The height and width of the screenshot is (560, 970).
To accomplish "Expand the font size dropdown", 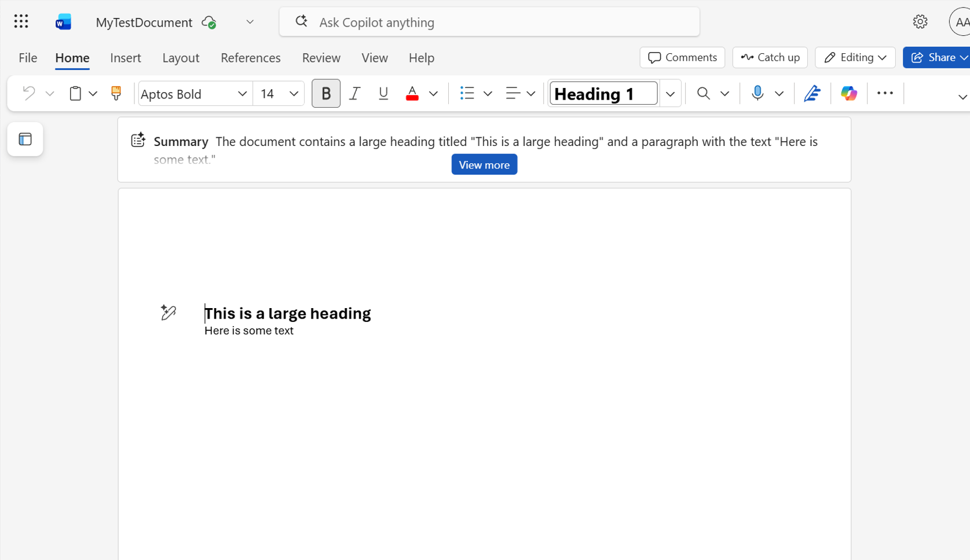I will pyautogui.click(x=294, y=93).
